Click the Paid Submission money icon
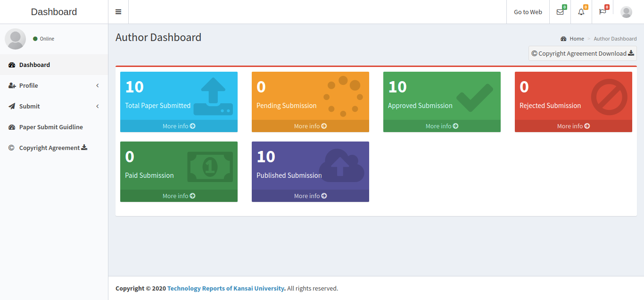The height and width of the screenshot is (300, 644). [x=210, y=167]
